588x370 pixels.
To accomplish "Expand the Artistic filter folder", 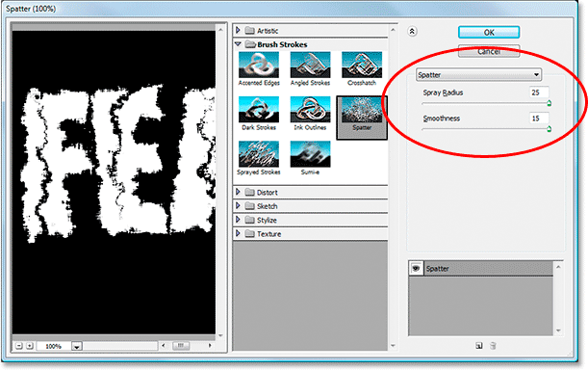I will (x=238, y=30).
